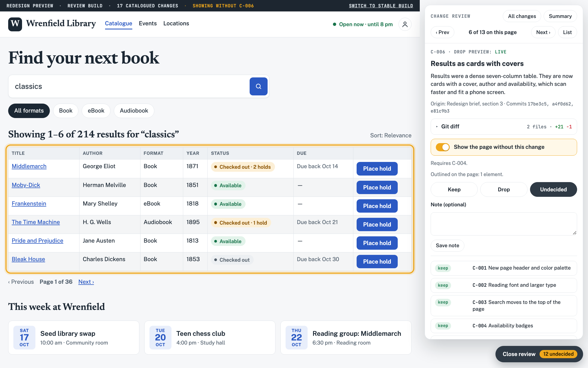588x368 pixels.
Task: Place hold on Frankenstein
Action: tap(377, 206)
